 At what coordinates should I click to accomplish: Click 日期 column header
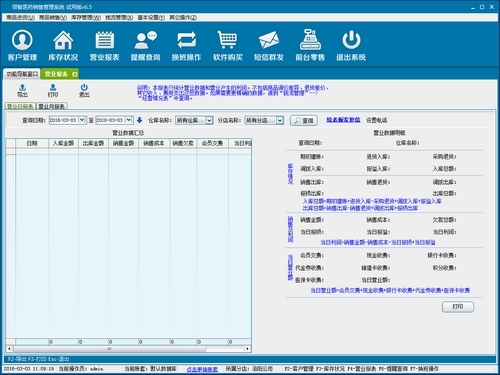[x=32, y=143]
